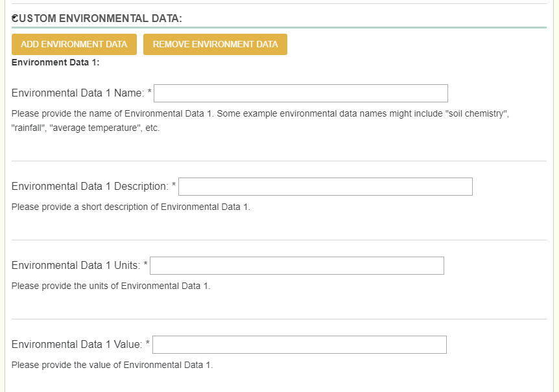Click the Remove Environment Data button

[215, 45]
